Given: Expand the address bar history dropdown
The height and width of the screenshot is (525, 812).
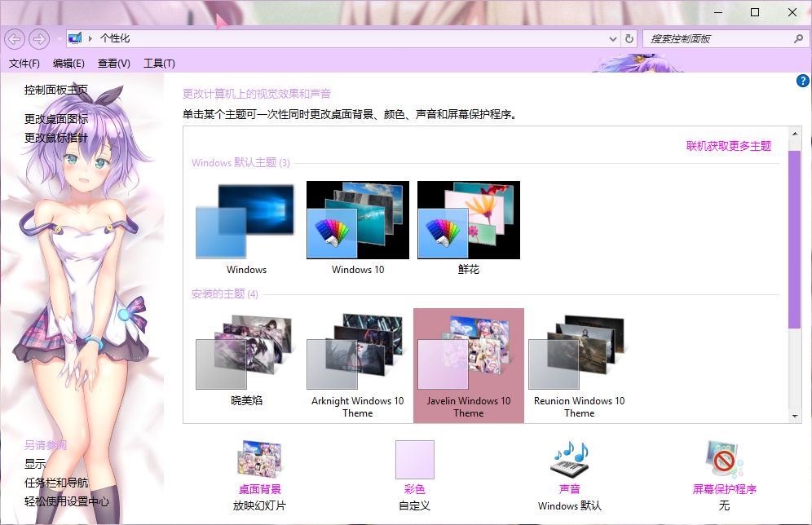Looking at the screenshot, I should click(612, 39).
